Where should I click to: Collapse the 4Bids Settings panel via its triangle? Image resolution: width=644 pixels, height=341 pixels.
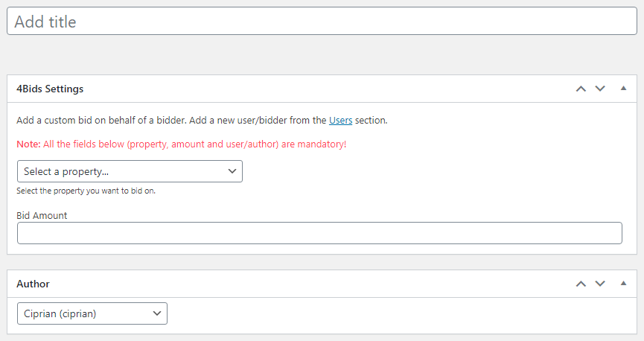[623, 89]
